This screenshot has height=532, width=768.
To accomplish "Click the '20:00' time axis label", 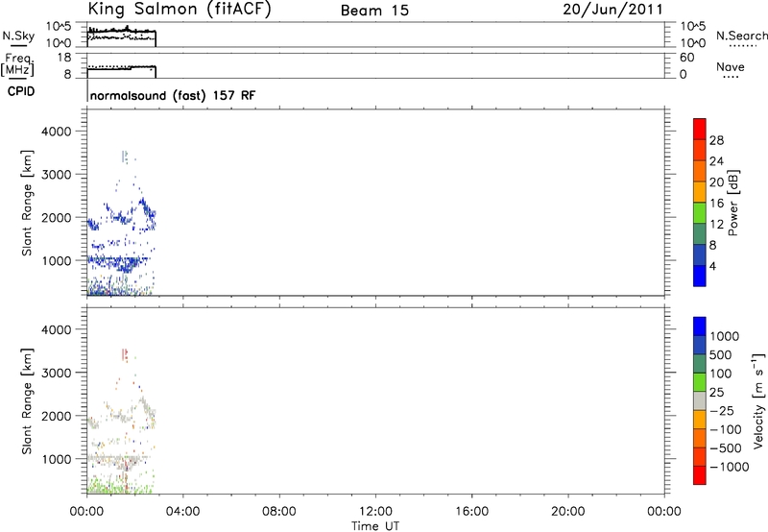I will tap(567, 512).
